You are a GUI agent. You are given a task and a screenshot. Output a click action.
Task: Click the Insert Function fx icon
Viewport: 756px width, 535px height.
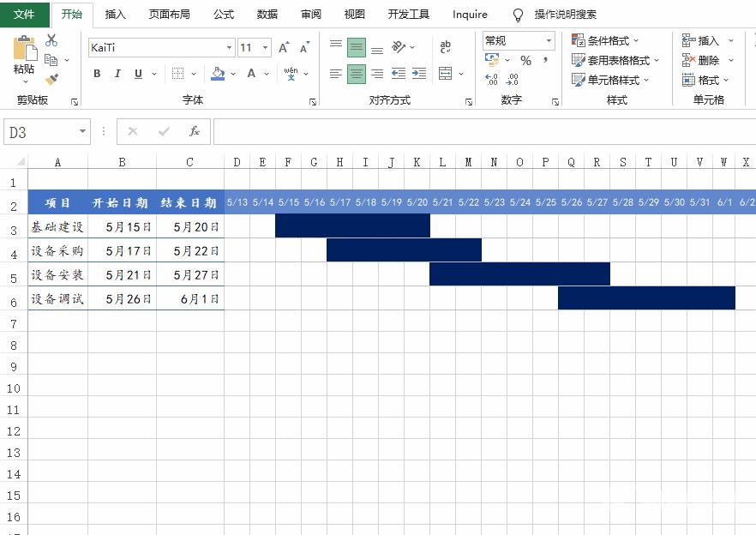pyautogui.click(x=195, y=131)
